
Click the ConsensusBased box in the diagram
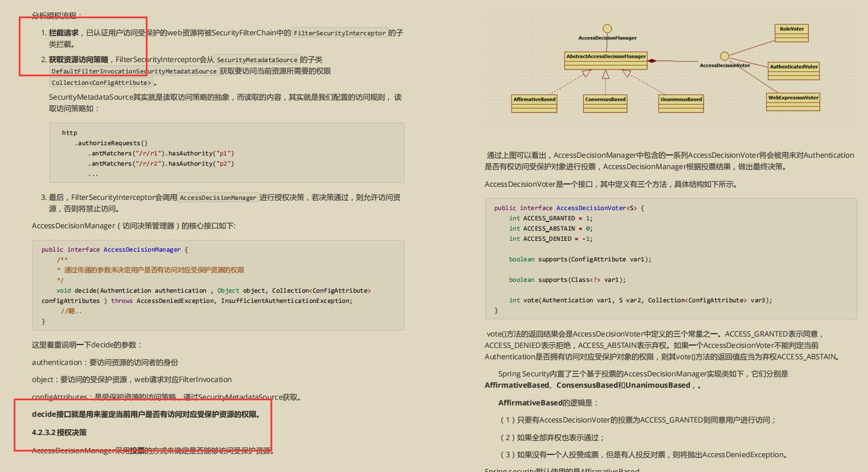[x=605, y=103]
